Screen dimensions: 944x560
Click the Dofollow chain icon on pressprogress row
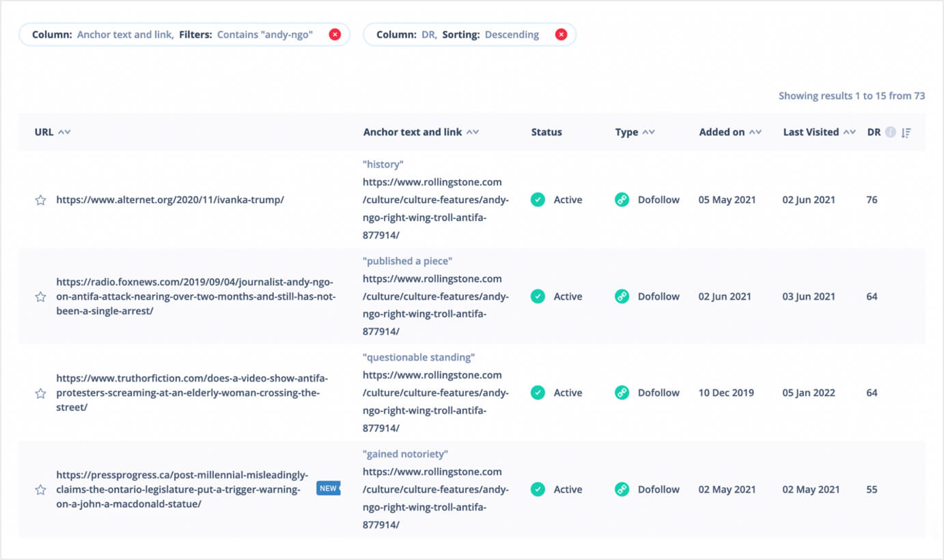click(622, 489)
